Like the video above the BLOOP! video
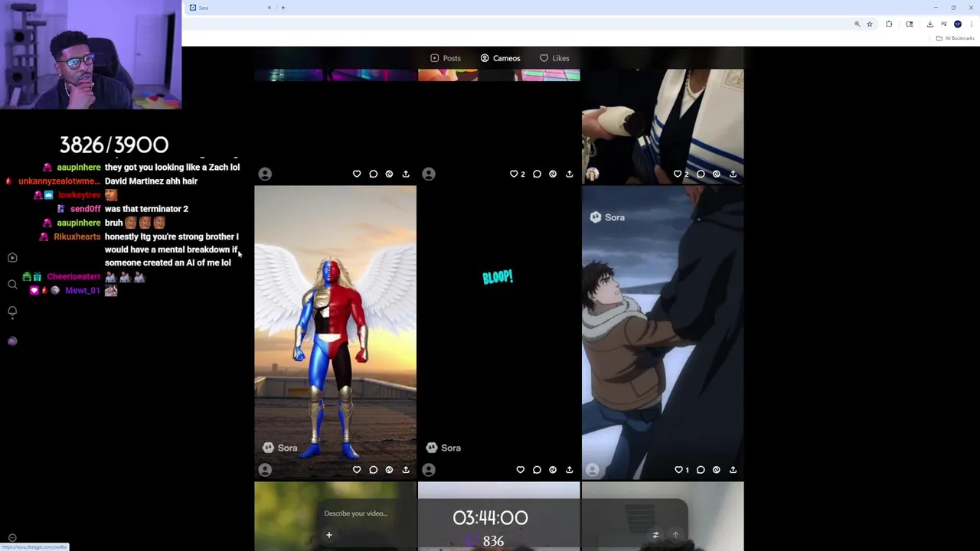The width and height of the screenshot is (980, 551). 514,174
